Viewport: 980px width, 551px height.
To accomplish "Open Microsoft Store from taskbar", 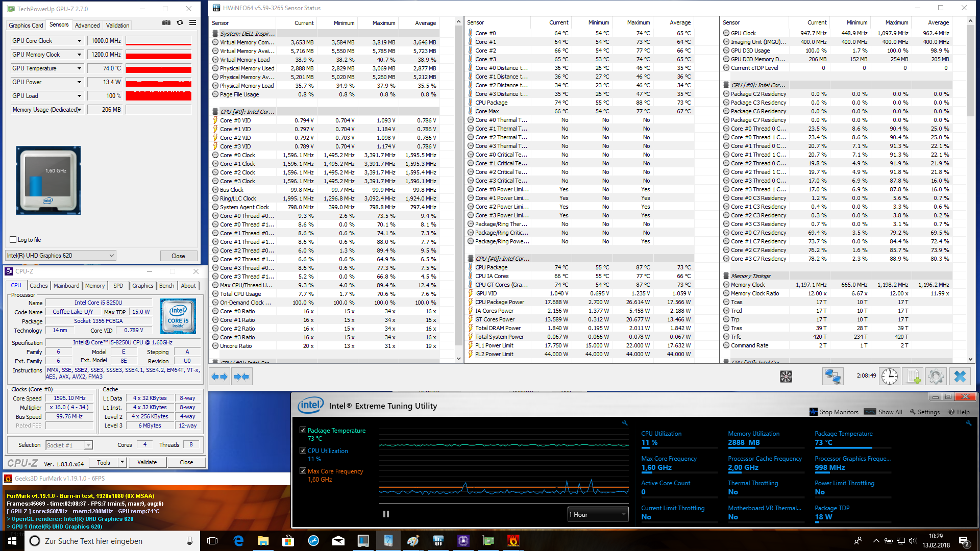I will (288, 541).
